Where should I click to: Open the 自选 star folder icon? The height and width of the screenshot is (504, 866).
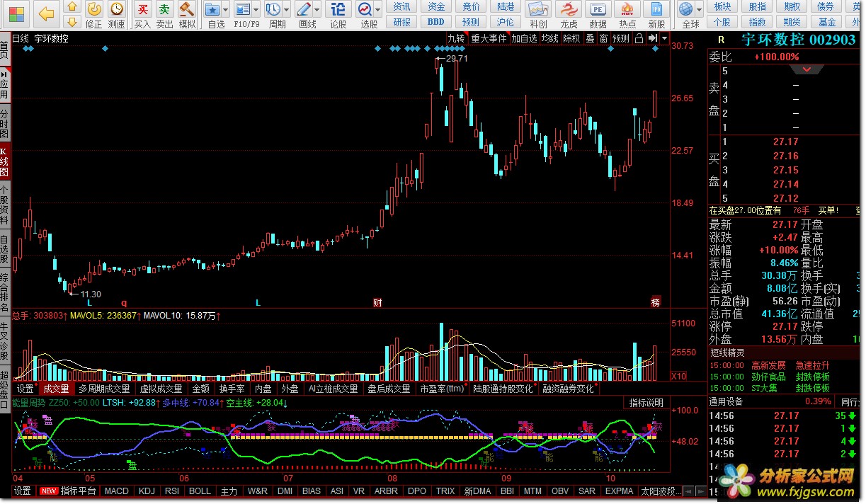212,9
